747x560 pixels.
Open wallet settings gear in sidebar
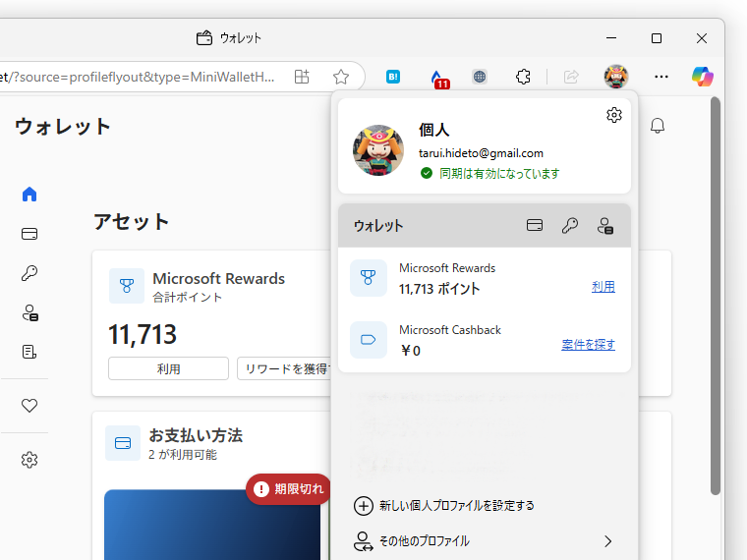(29, 460)
